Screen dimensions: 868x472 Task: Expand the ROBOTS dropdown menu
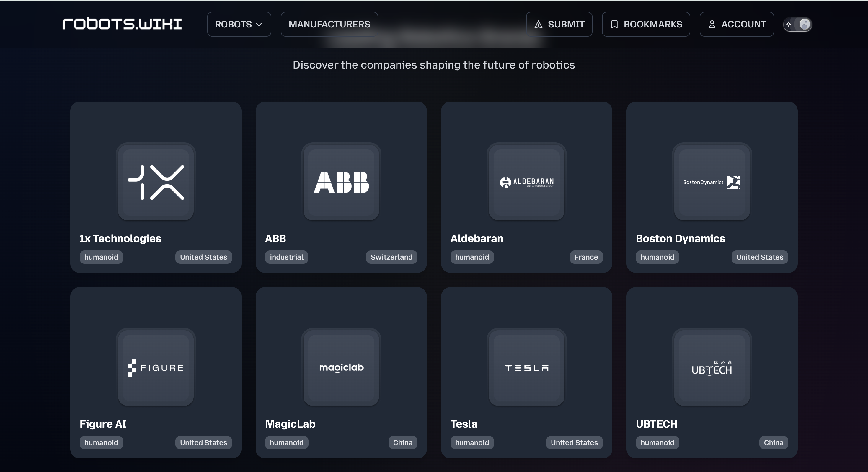click(239, 24)
